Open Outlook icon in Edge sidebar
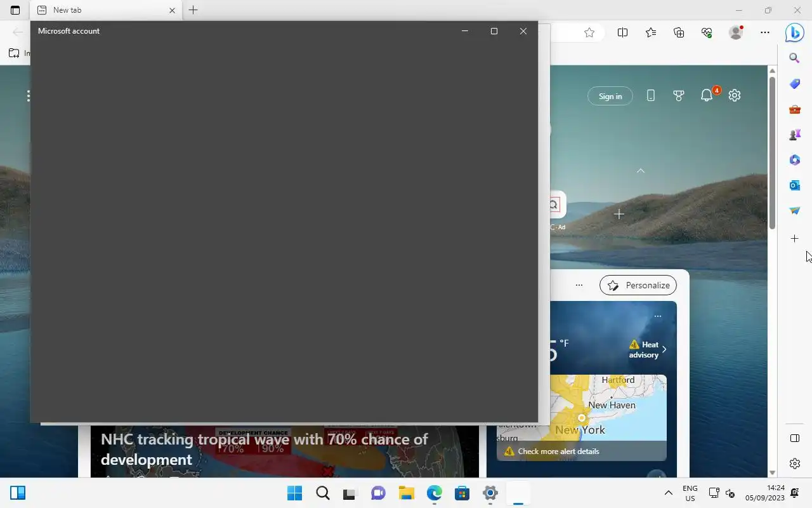812x508 pixels. [x=794, y=185]
